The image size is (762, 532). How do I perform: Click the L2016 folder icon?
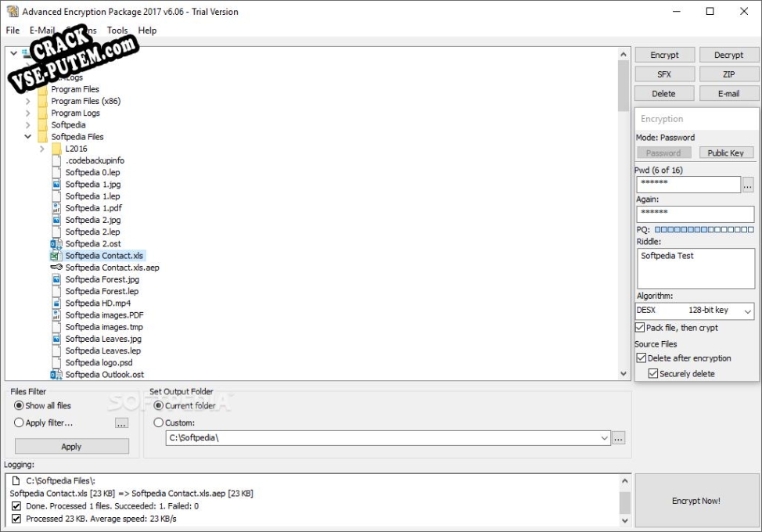(x=57, y=149)
